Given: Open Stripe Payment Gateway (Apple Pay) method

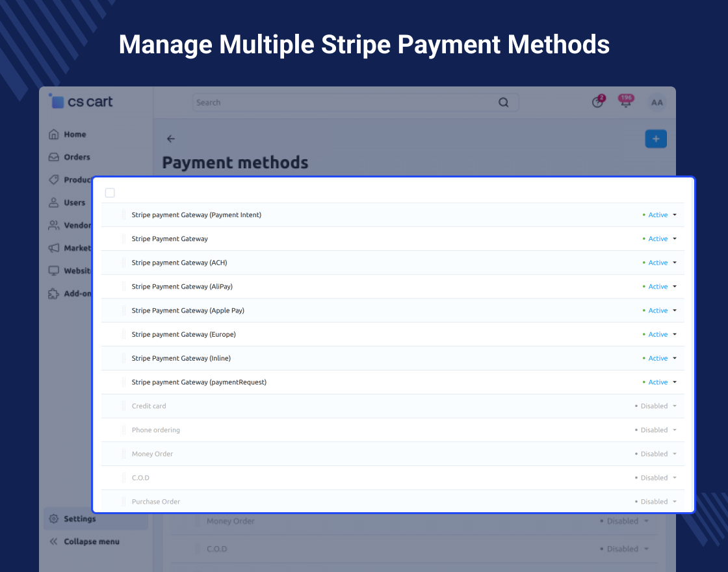Looking at the screenshot, I should pos(188,310).
